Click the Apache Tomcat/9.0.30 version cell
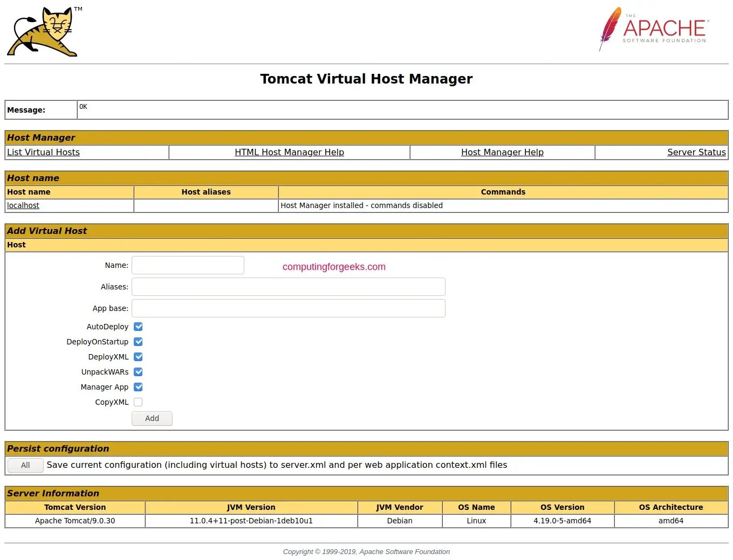This screenshot has width=733, height=560. 75,521
